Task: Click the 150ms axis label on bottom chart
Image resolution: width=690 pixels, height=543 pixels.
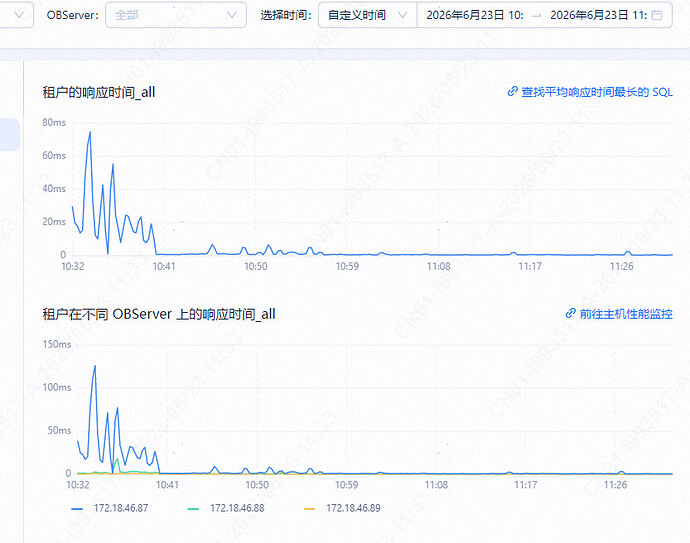Action: click(56, 344)
